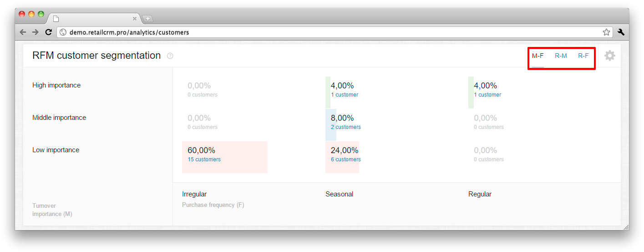Open the browser wrench menu
This screenshot has height=252, width=644.
[621, 32]
